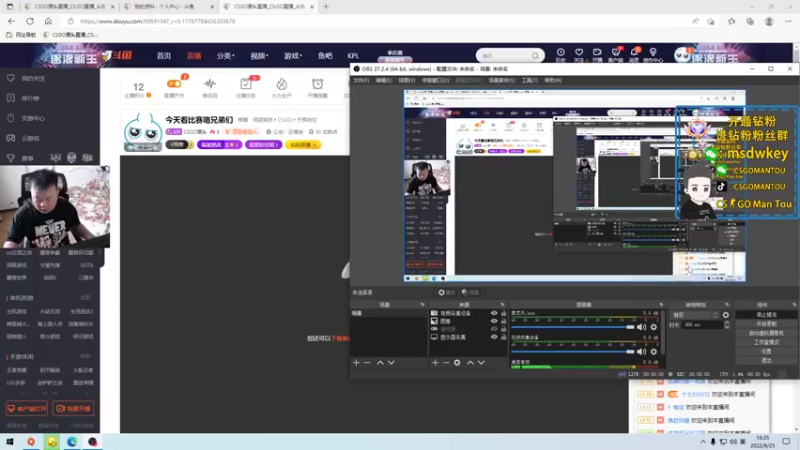Screen dimensions: 800x450
Task: Click 工作室模式 in OBS controls
Action: click(766, 342)
